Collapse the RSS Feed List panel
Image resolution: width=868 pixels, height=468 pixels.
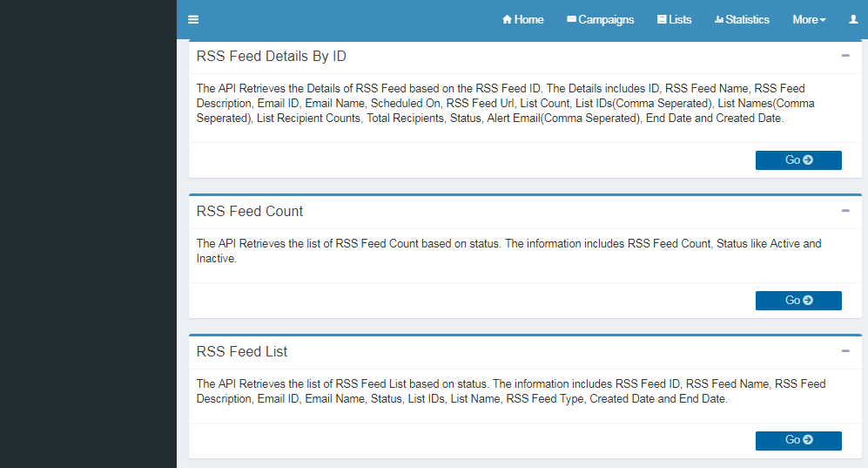[845, 351]
